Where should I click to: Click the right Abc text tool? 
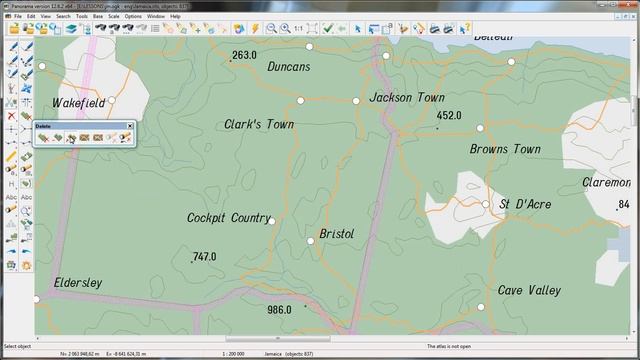point(27,198)
